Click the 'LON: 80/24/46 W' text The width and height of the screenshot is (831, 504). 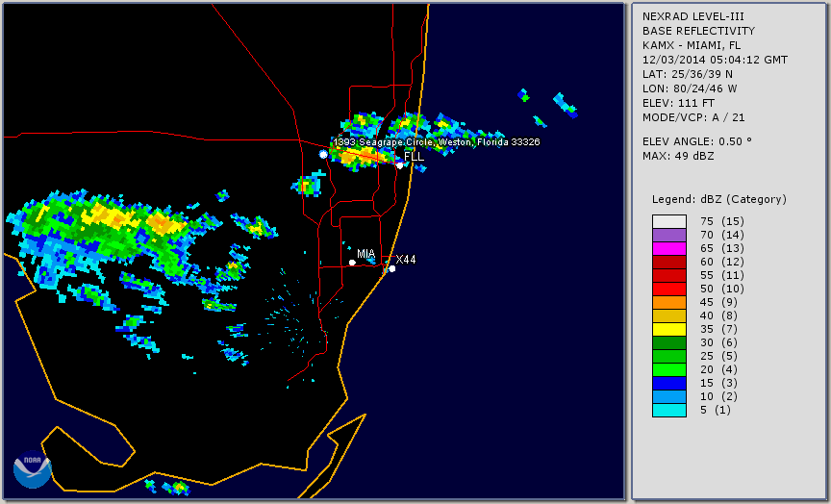[x=690, y=88]
